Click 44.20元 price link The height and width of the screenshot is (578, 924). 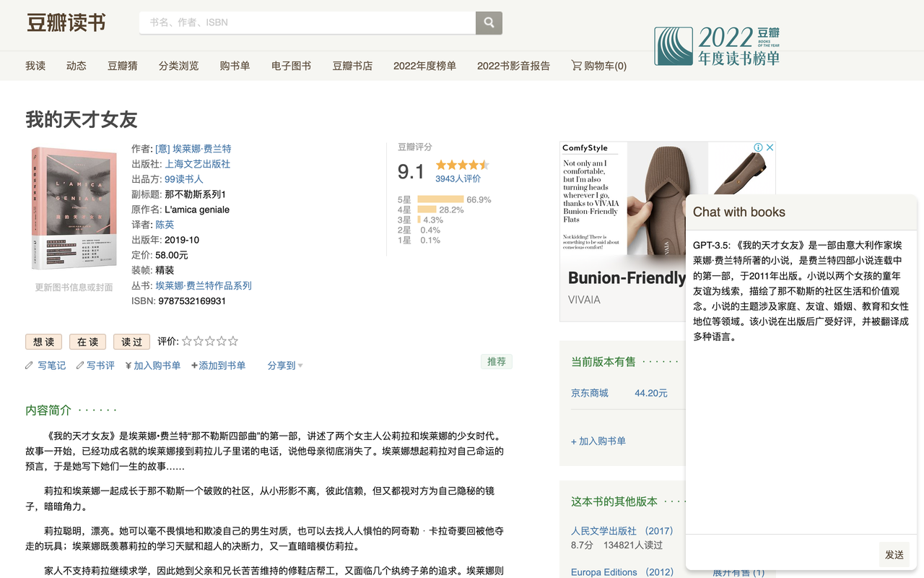pos(651,393)
